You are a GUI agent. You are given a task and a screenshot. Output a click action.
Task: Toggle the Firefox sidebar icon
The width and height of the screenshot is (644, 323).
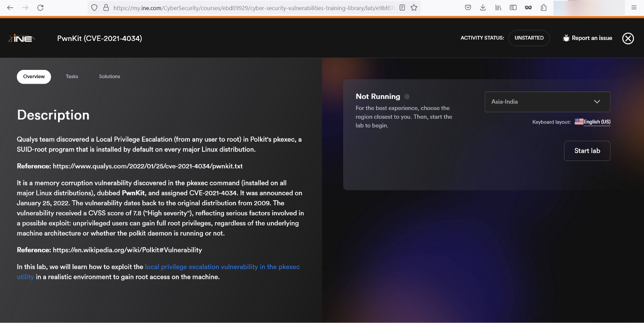(513, 8)
